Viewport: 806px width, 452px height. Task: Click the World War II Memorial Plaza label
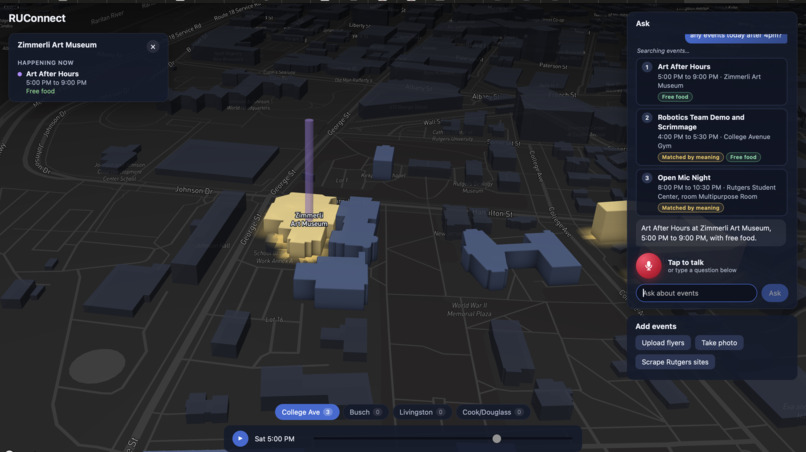point(469,310)
